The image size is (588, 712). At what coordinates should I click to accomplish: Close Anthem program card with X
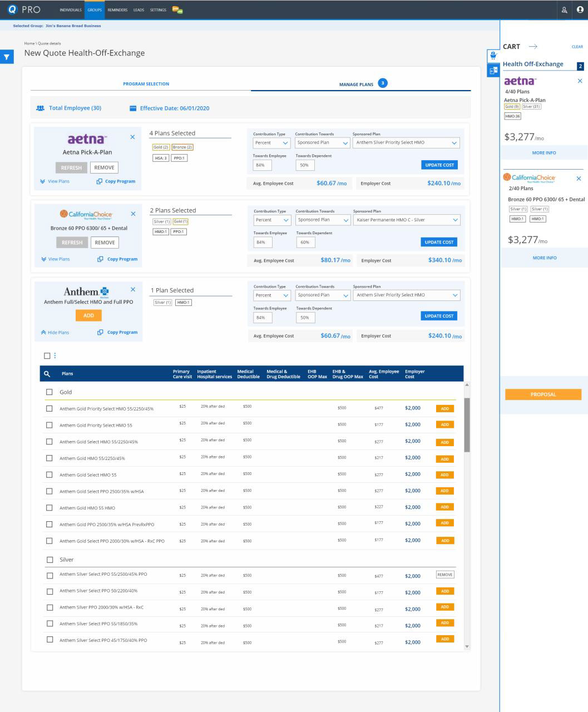coord(132,289)
